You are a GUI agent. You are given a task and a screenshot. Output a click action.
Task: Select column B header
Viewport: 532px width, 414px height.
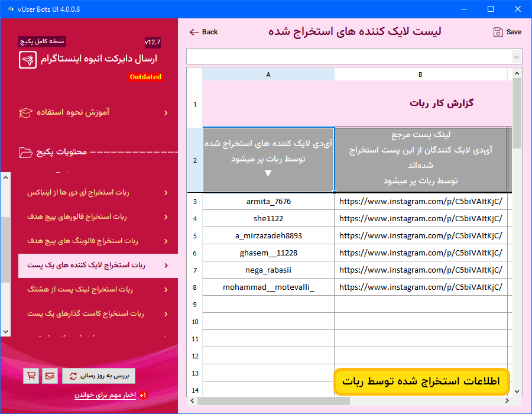click(421, 75)
